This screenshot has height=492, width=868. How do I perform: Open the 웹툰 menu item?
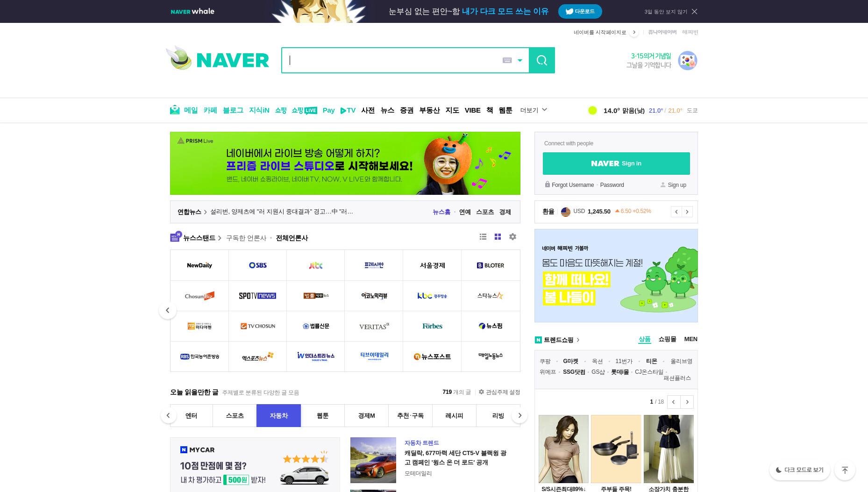pos(505,110)
